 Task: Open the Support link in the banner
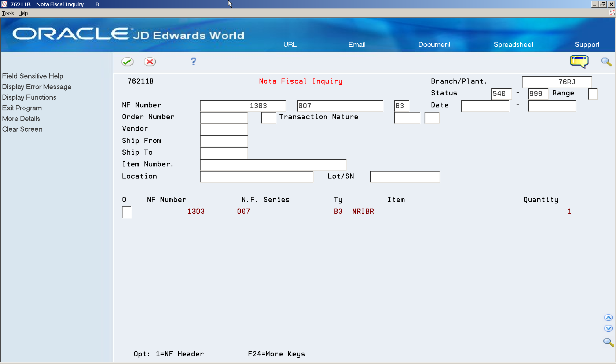pyautogui.click(x=587, y=44)
